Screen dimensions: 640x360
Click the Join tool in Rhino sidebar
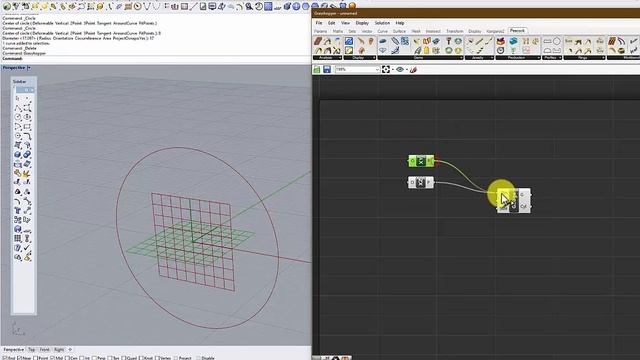pyautogui.click(x=18, y=173)
